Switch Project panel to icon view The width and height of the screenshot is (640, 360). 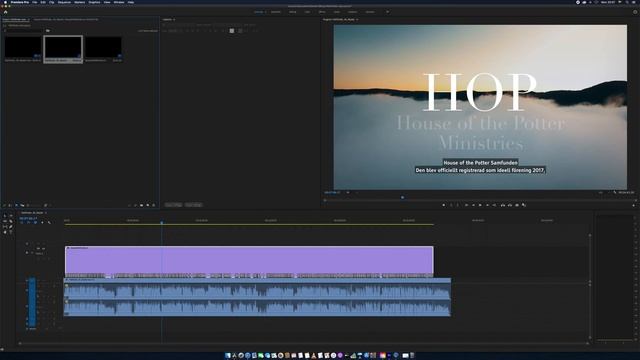(x=16, y=205)
